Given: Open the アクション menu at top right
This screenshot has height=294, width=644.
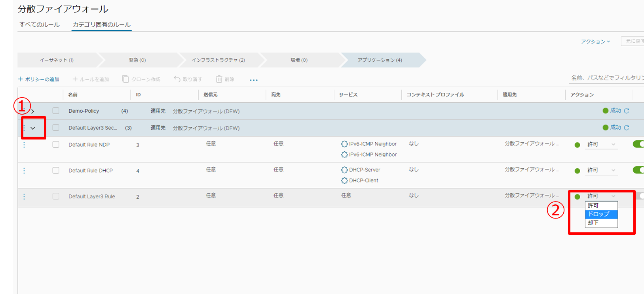Looking at the screenshot, I should (x=595, y=41).
